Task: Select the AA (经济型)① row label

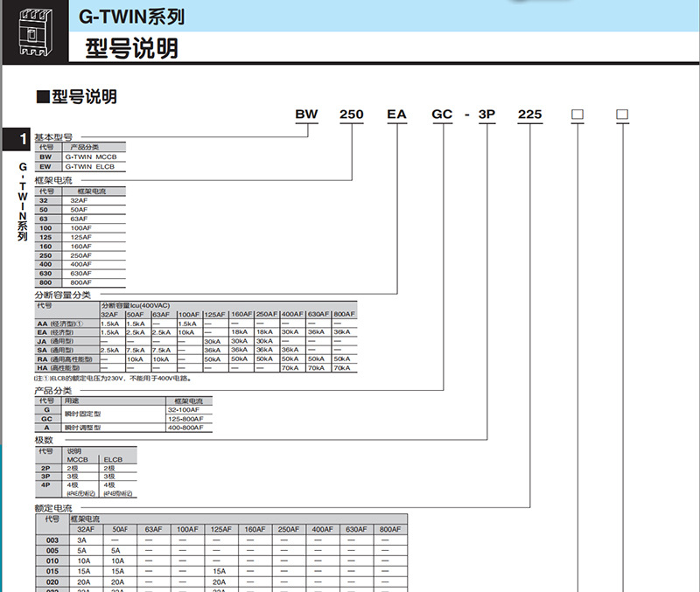Action: click(x=60, y=324)
